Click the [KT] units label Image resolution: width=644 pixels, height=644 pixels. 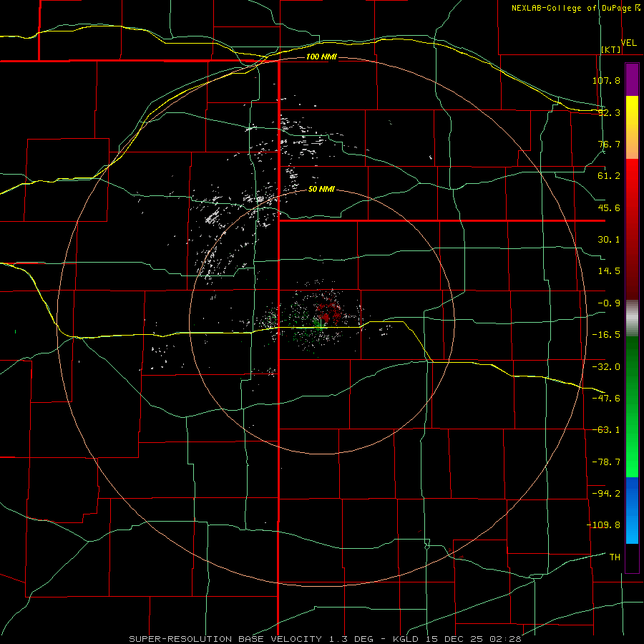(x=611, y=49)
